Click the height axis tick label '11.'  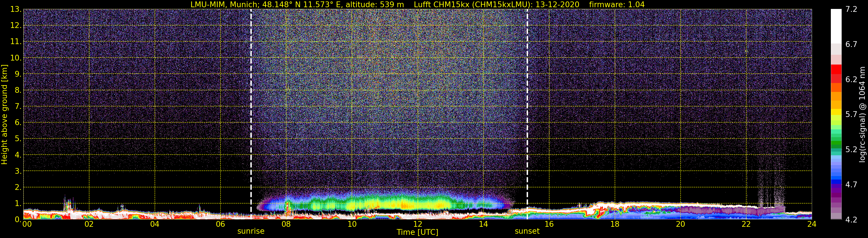click(16, 41)
